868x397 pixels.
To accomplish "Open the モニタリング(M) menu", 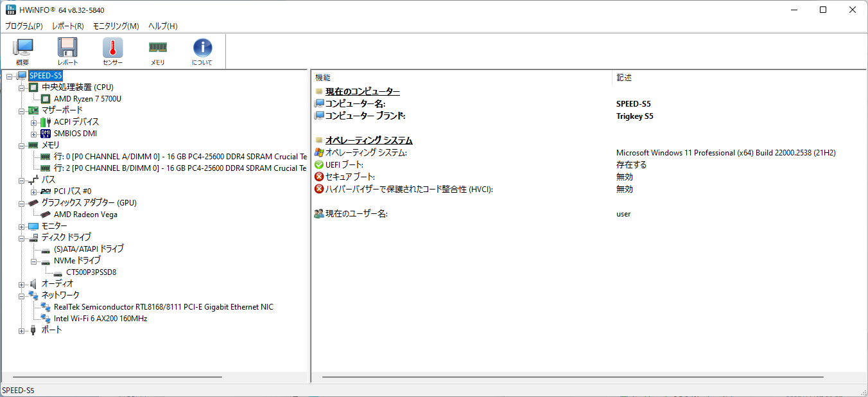I will tap(116, 26).
